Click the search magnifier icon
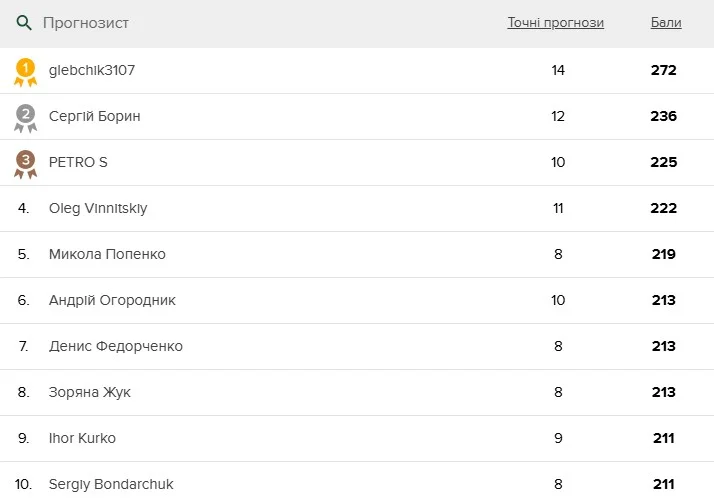714x504 pixels. click(24, 23)
